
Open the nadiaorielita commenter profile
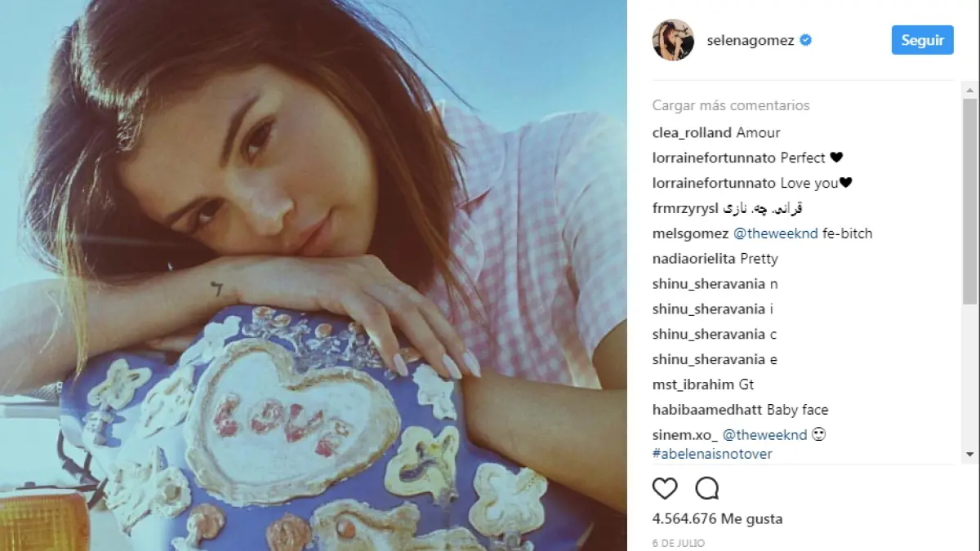[x=694, y=259]
